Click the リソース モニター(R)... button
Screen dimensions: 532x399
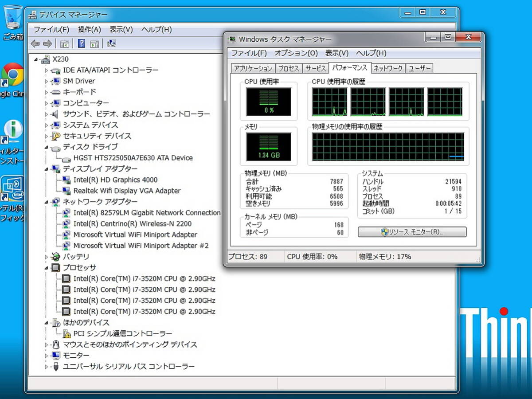(x=412, y=232)
